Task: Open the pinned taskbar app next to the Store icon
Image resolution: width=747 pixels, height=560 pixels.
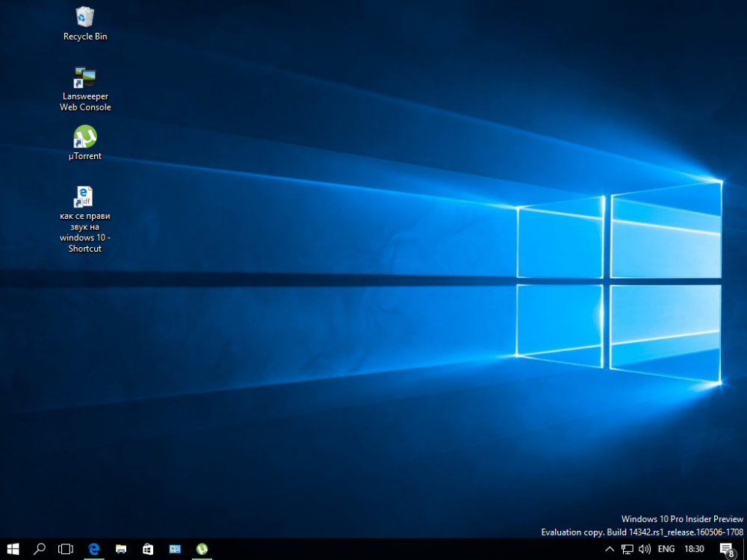Action: [175, 549]
